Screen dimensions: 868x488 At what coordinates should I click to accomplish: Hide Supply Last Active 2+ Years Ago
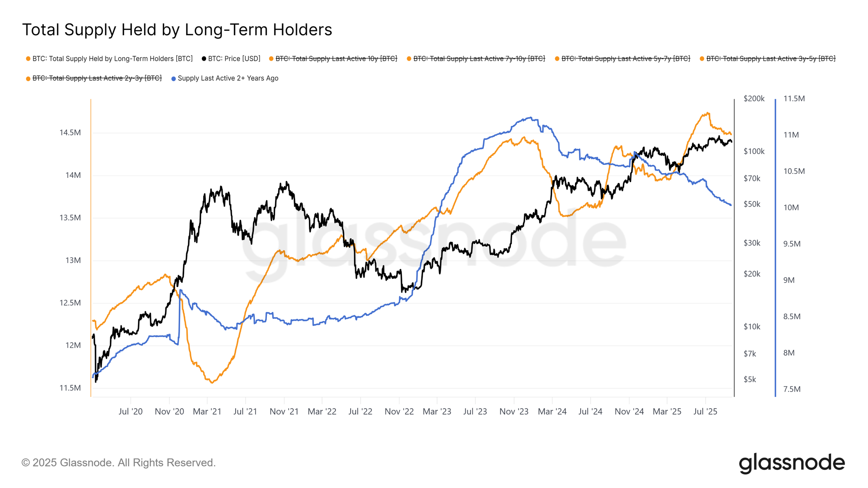[x=228, y=78]
